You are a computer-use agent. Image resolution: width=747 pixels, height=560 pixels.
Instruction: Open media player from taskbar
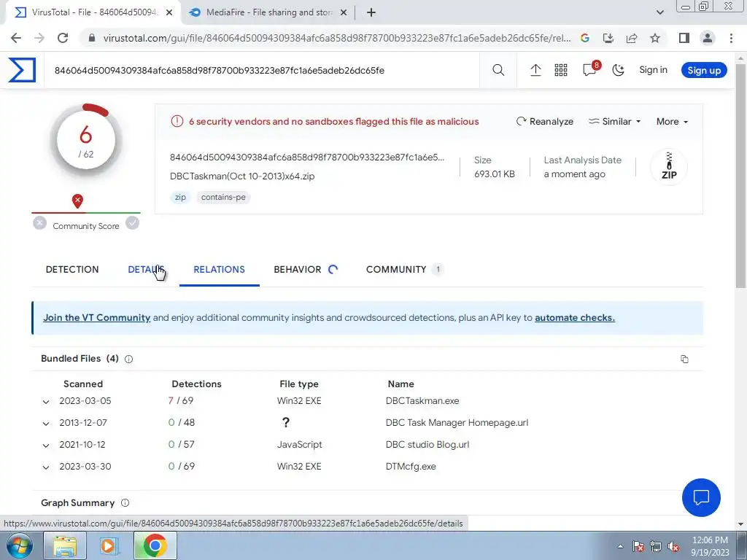pyautogui.click(x=109, y=546)
